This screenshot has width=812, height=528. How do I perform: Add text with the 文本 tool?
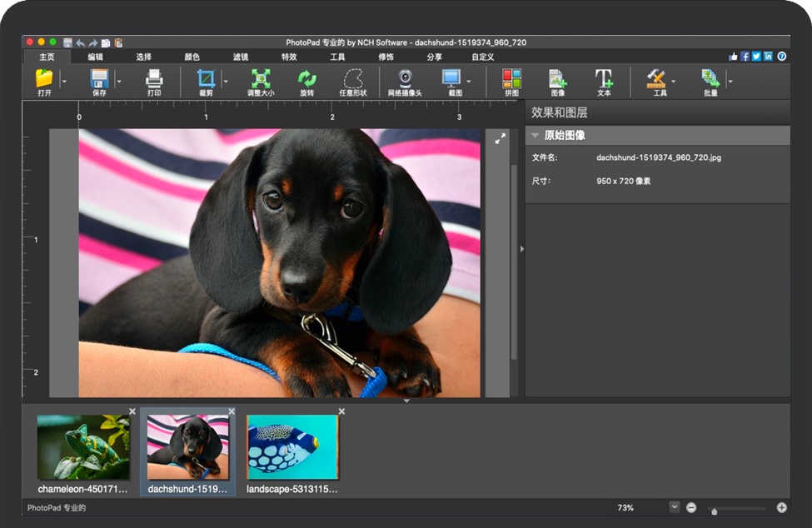coord(604,78)
